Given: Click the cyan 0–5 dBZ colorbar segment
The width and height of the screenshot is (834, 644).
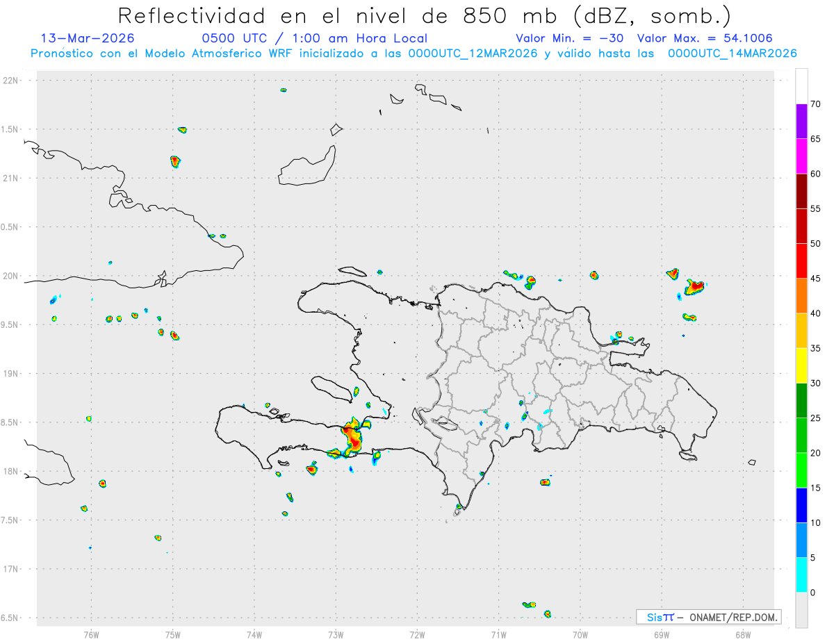Looking at the screenshot, I should tap(801, 575).
